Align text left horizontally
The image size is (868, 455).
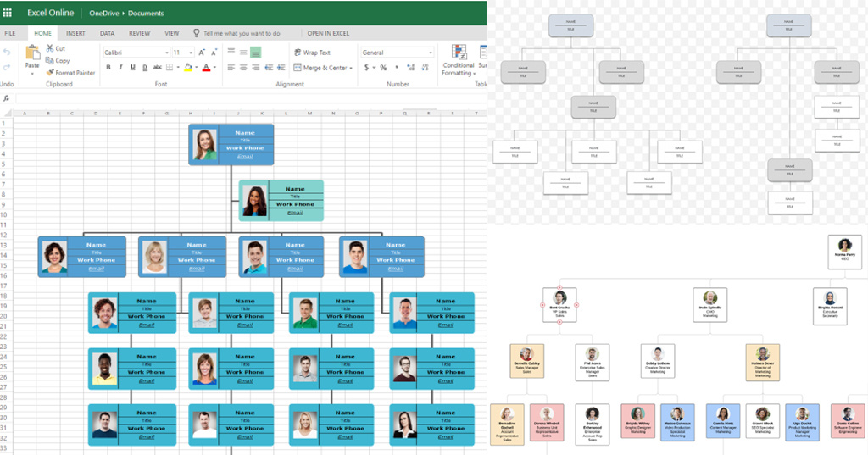click(231, 68)
